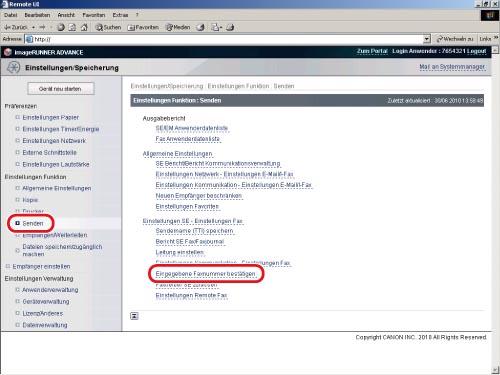This screenshot has width=500, height=375.
Task: Click the return-to-top icon below list
Action: (134, 316)
